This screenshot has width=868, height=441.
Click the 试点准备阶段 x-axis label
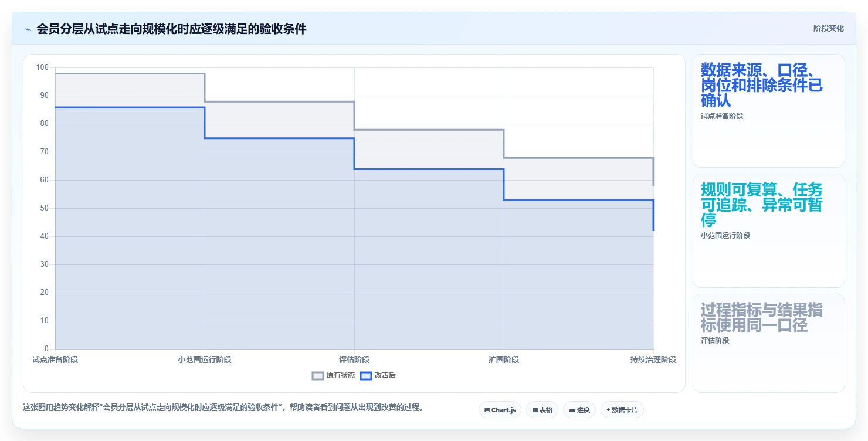(55, 359)
